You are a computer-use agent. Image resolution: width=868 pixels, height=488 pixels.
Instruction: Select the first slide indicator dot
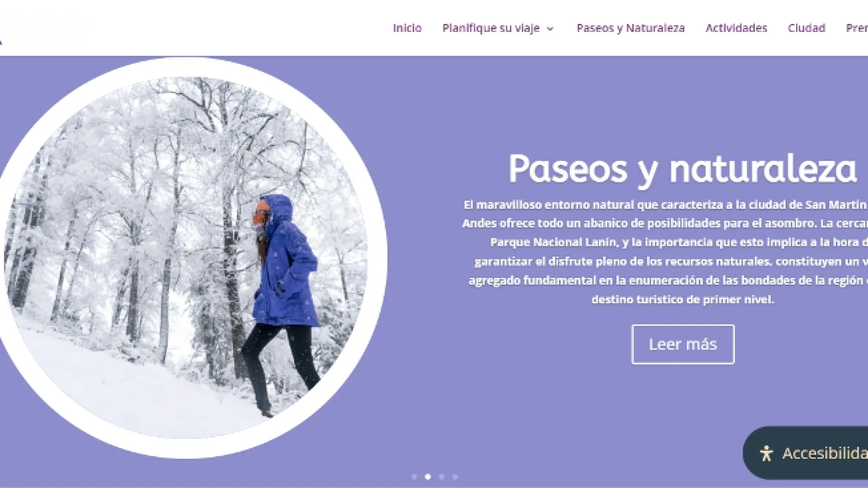[414, 477]
